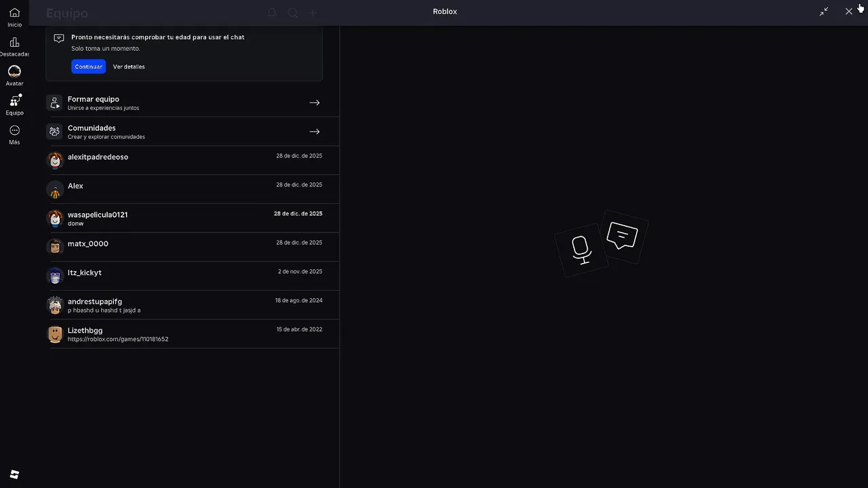Click the Formar equipo icon
868x488 pixels.
click(x=54, y=103)
